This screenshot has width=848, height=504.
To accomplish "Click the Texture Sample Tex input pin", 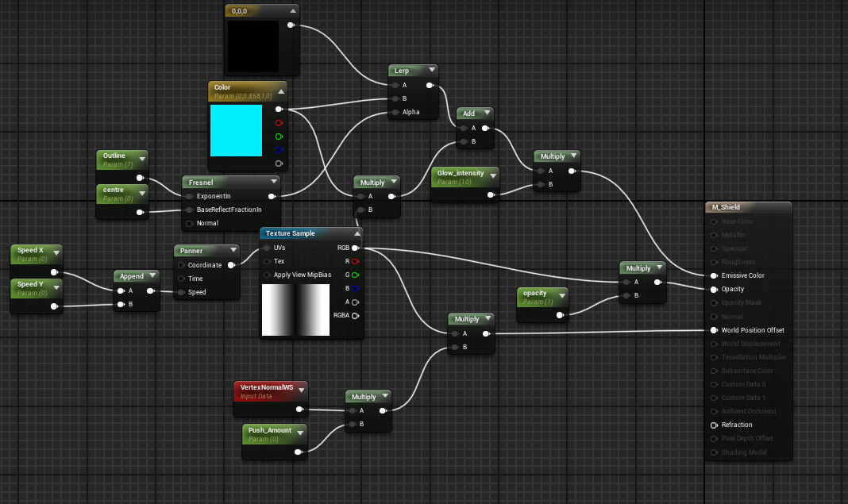I will [267, 261].
